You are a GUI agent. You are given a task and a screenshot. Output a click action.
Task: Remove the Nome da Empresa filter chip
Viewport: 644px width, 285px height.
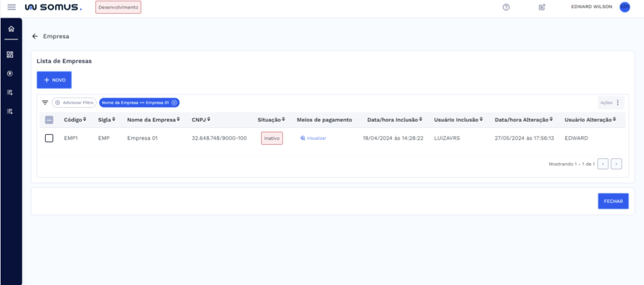(x=174, y=102)
